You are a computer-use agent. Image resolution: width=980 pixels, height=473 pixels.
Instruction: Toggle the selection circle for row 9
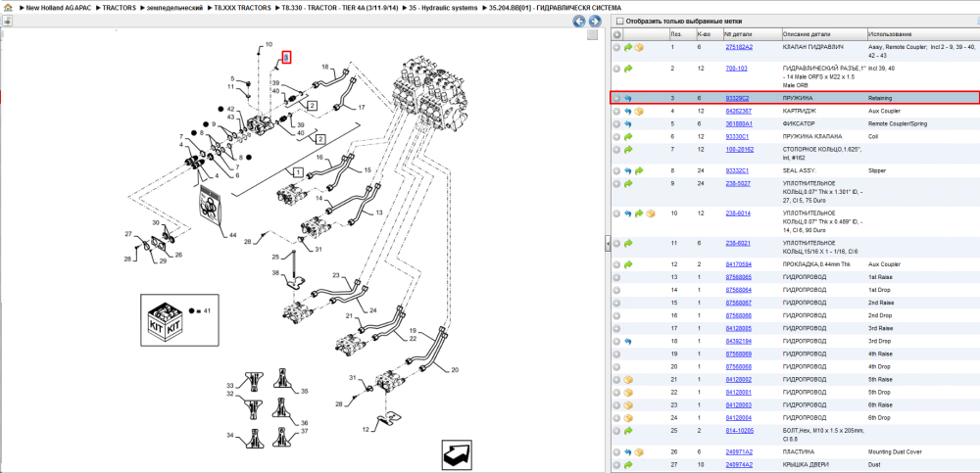point(616,184)
